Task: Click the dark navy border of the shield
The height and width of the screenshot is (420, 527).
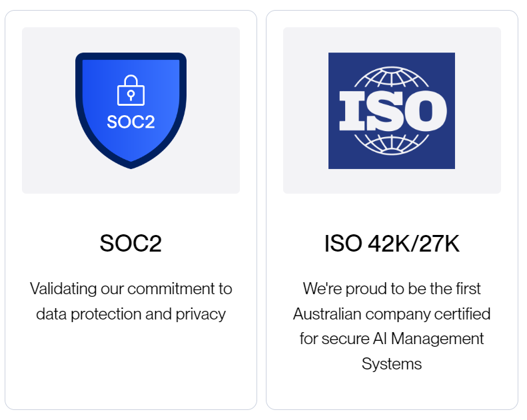Action: 79,101
